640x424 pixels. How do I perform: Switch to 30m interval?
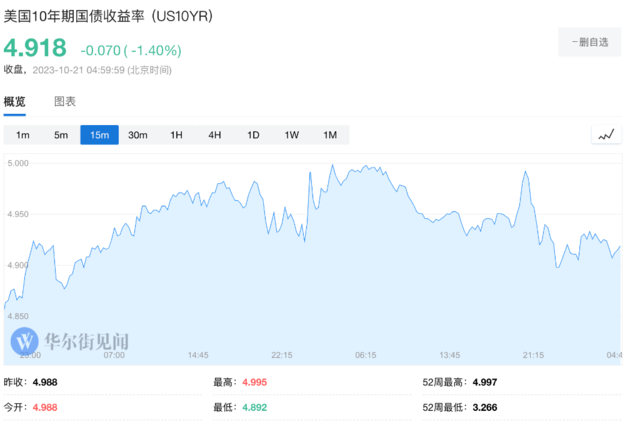click(138, 135)
